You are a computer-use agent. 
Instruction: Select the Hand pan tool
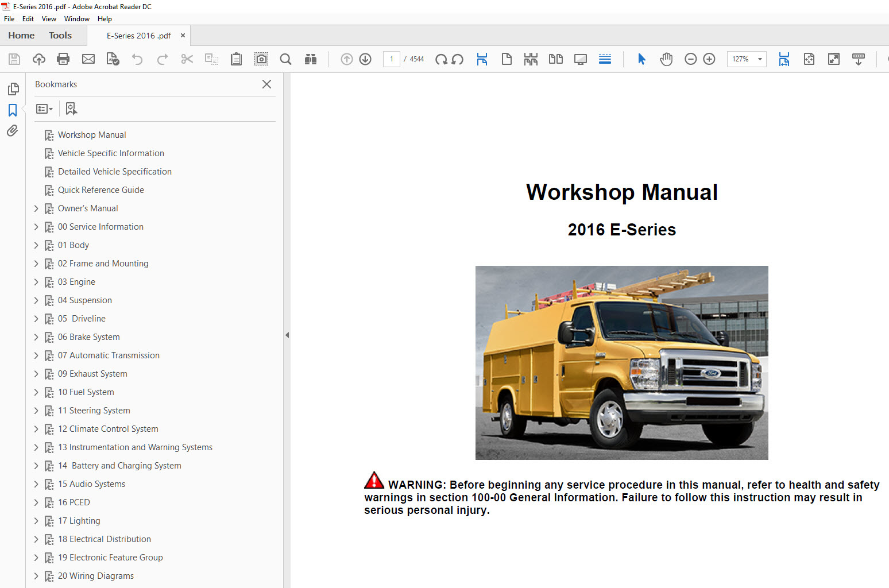666,59
